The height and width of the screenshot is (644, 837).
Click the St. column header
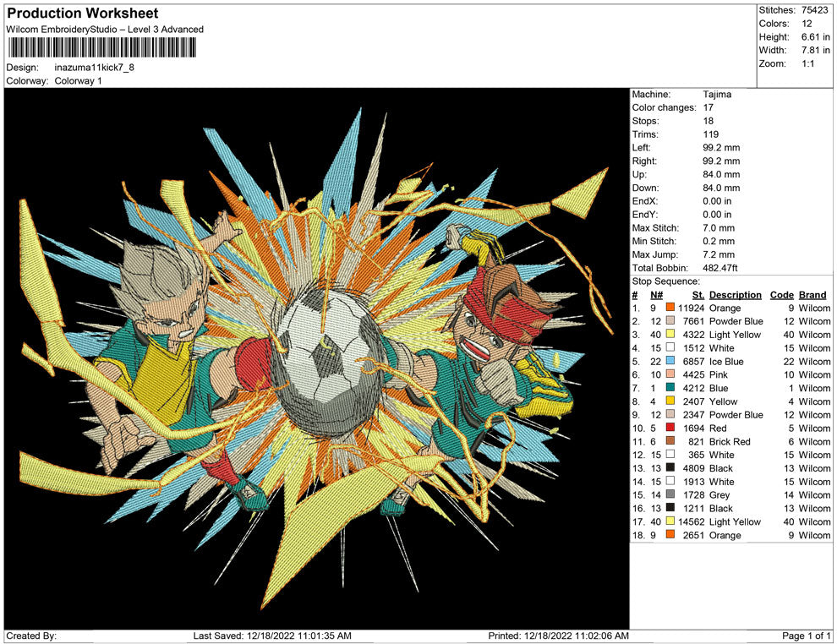(x=698, y=295)
